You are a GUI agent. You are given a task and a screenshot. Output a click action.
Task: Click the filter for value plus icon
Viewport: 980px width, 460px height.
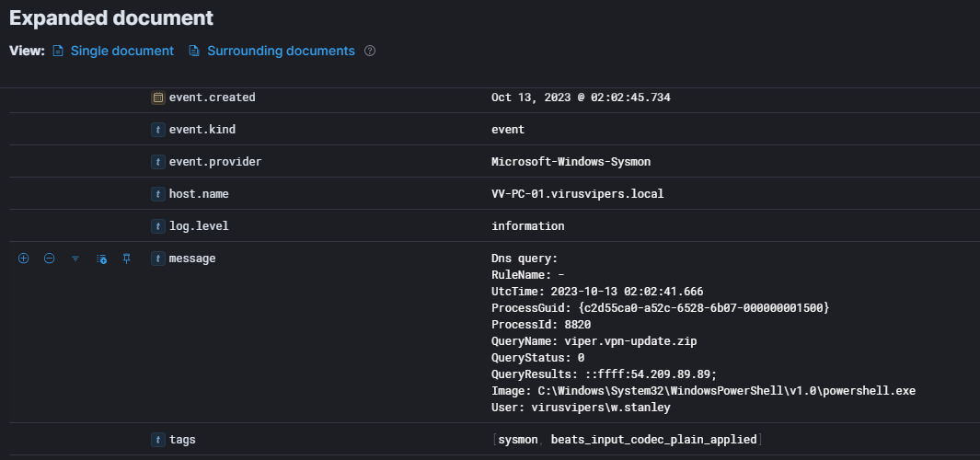(24, 259)
